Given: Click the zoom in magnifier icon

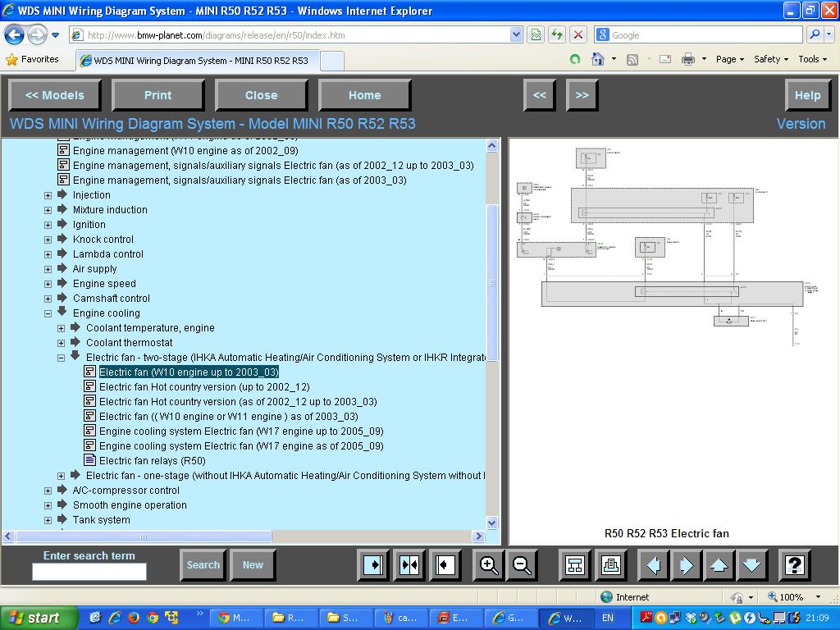Looking at the screenshot, I should point(489,565).
